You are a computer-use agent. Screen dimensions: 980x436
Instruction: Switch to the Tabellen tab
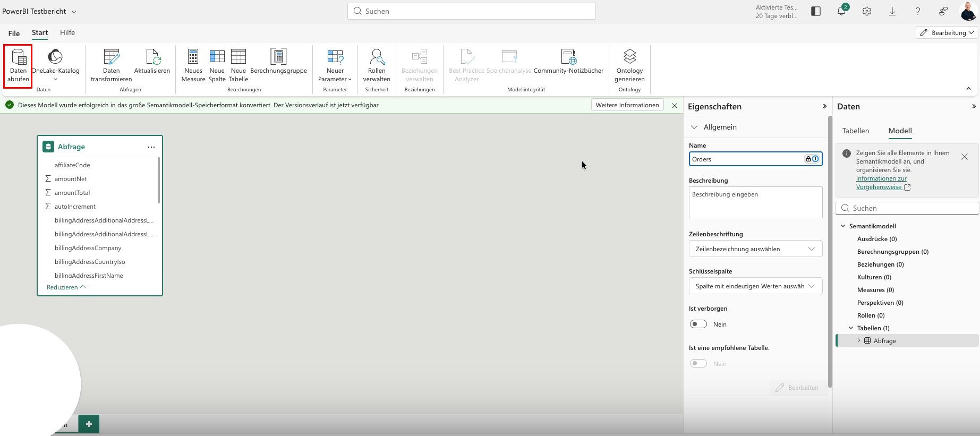click(x=856, y=131)
